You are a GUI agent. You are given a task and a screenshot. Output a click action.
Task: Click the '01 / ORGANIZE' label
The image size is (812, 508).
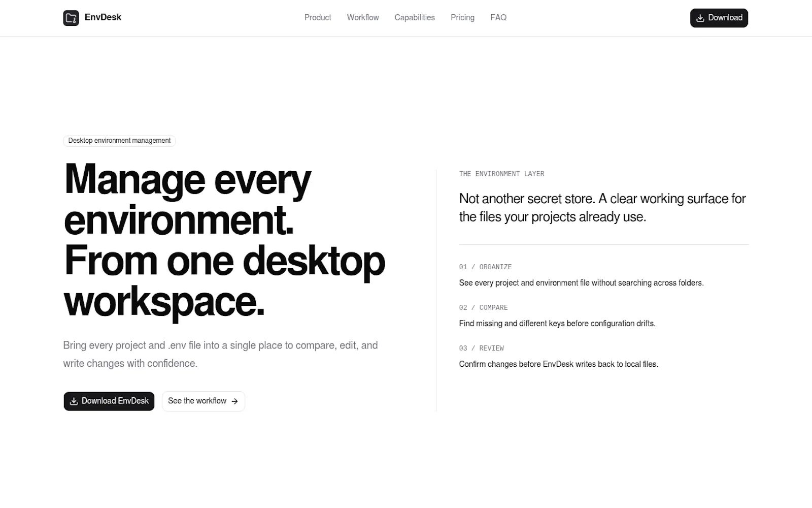pyautogui.click(x=485, y=267)
